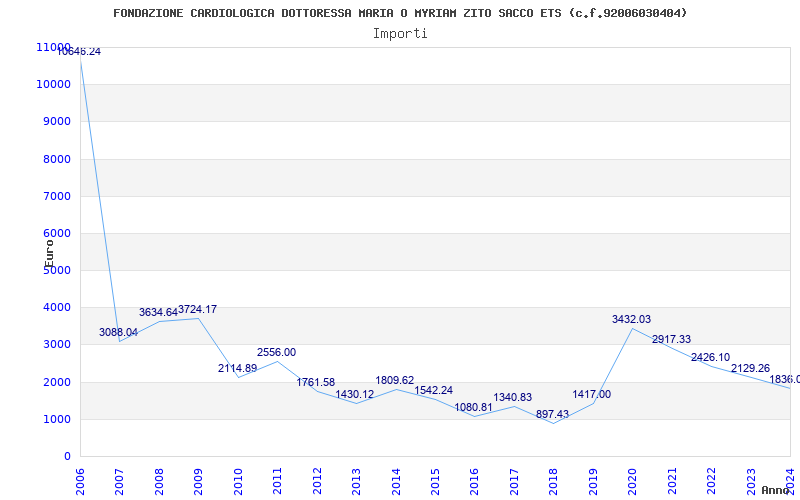Click the 4000 y-axis tick label
The width and height of the screenshot is (800, 500).
pyautogui.click(x=57, y=308)
